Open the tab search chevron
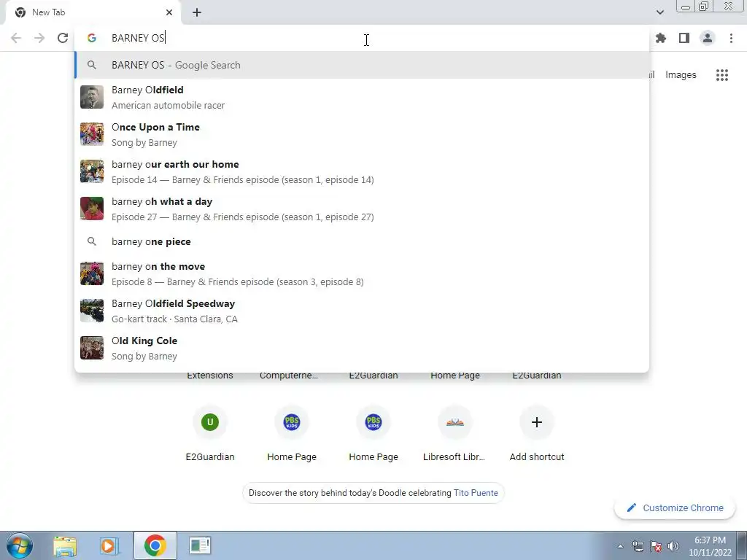The width and height of the screenshot is (747, 560). tap(659, 12)
